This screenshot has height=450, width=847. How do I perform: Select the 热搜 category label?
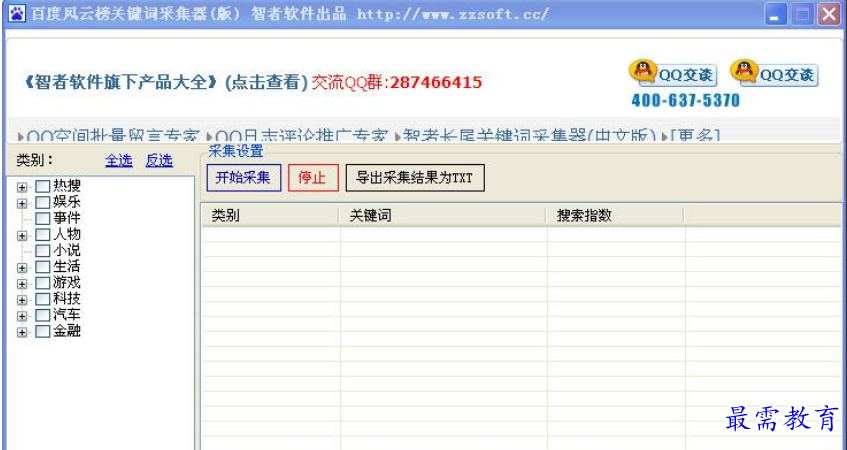67,186
